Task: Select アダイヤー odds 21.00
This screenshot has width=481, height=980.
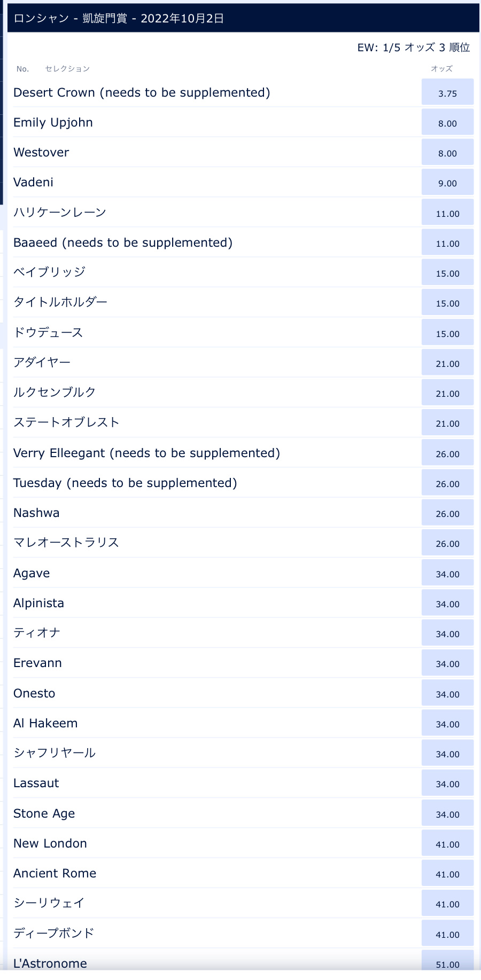Action: [447, 362]
